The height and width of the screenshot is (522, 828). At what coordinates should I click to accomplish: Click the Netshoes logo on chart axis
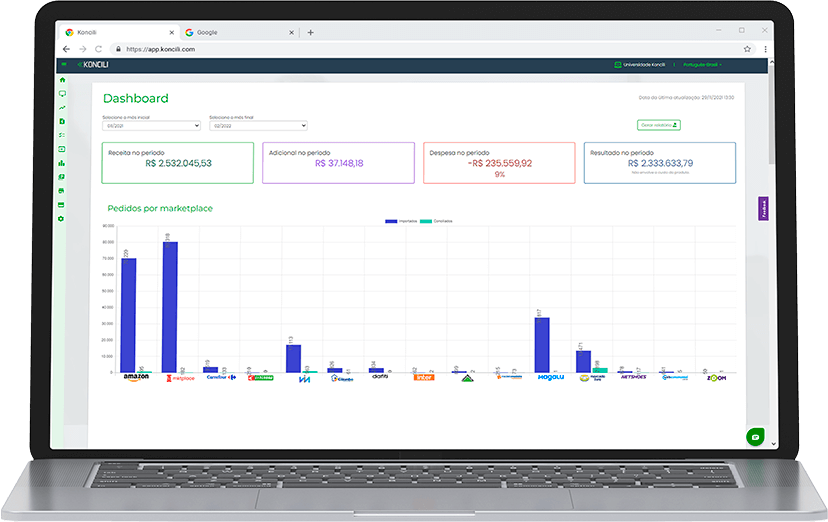pyautogui.click(x=634, y=377)
